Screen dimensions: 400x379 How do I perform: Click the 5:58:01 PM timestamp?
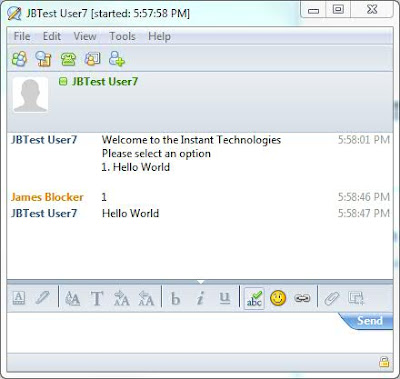point(364,140)
